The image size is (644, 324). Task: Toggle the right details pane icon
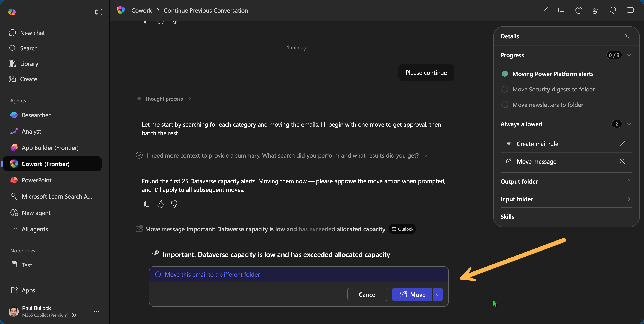(630, 10)
